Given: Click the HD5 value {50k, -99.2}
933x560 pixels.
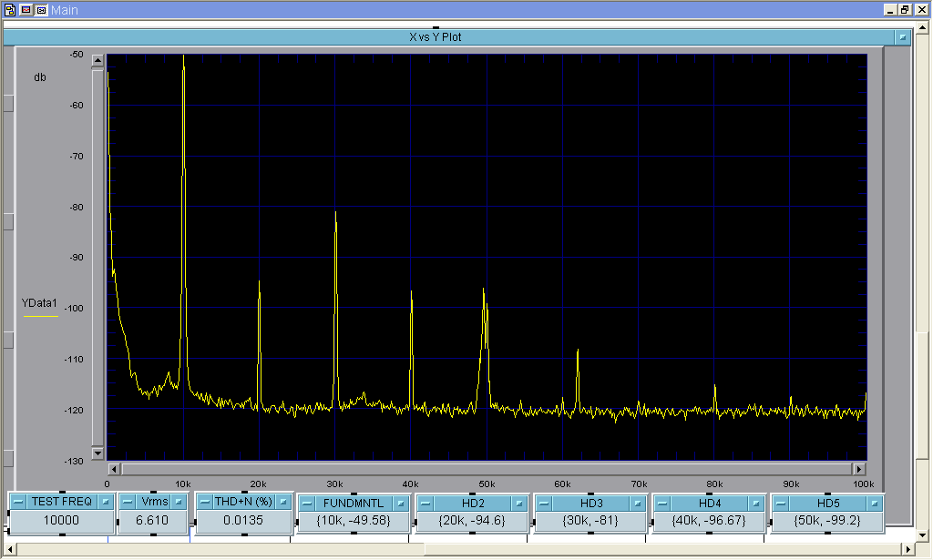Looking at the screenshot, I should coord(827,522).
